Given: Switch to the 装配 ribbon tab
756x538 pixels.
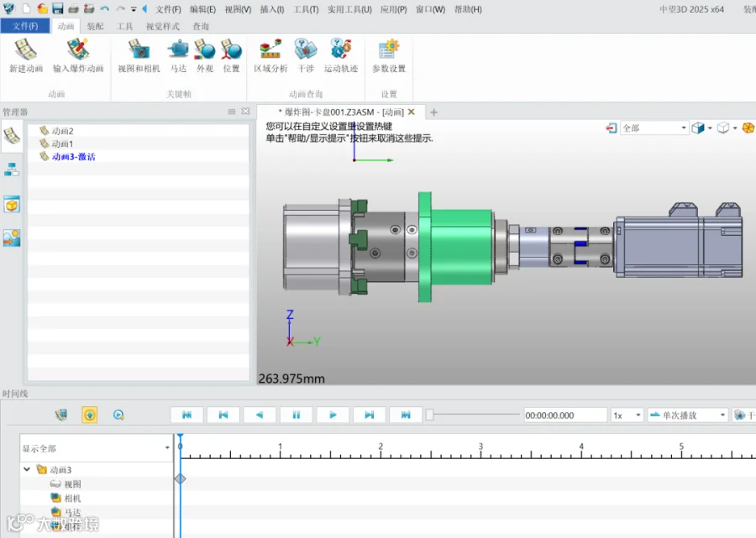Looking at the screenshot, I should [x=95, y=26].
